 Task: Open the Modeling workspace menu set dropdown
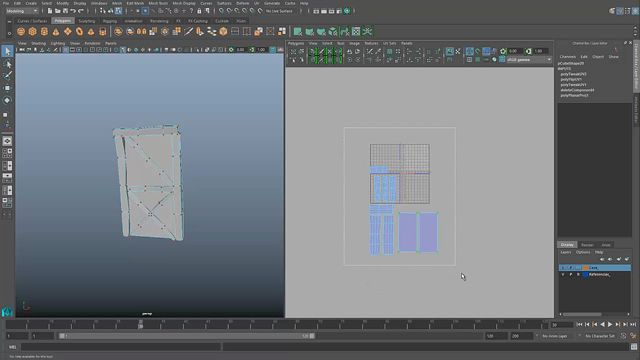22,11
